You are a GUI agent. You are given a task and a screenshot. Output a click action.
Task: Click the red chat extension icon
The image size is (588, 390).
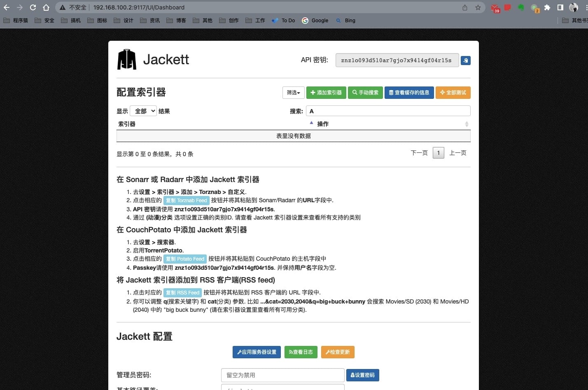point(508,7)
